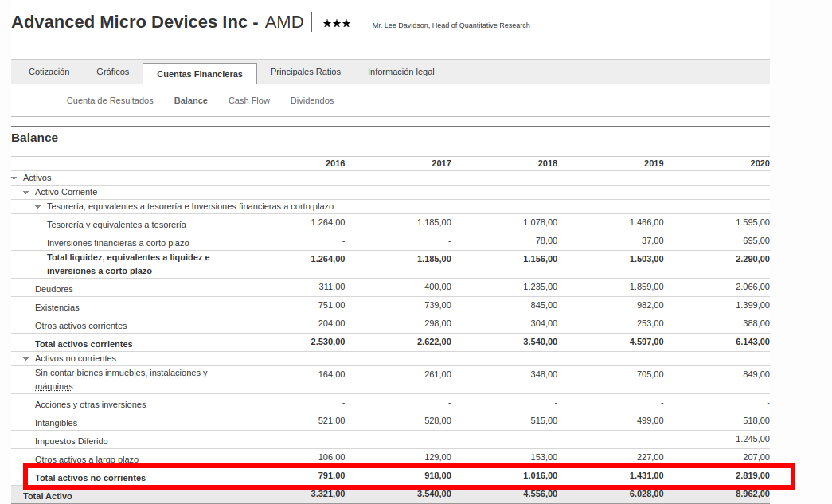Collapse the Activos no corrientes group
The width and height of the screenshot is (832, 504).
pos(26,359)
